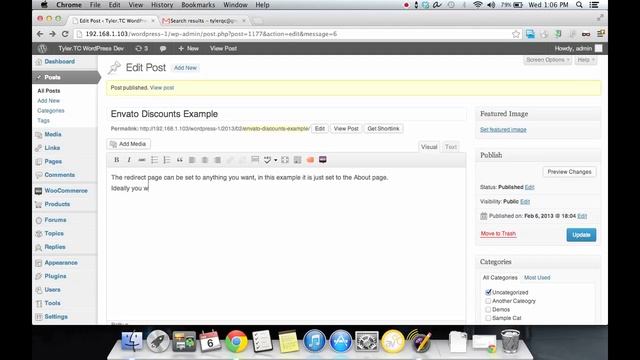Switch to the Text editor tab

tap(451, 147)
